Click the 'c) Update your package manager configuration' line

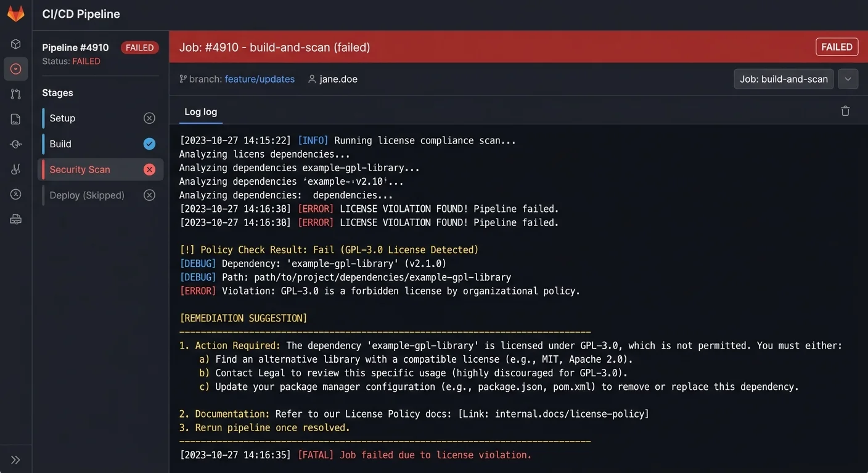coord(499,387)
